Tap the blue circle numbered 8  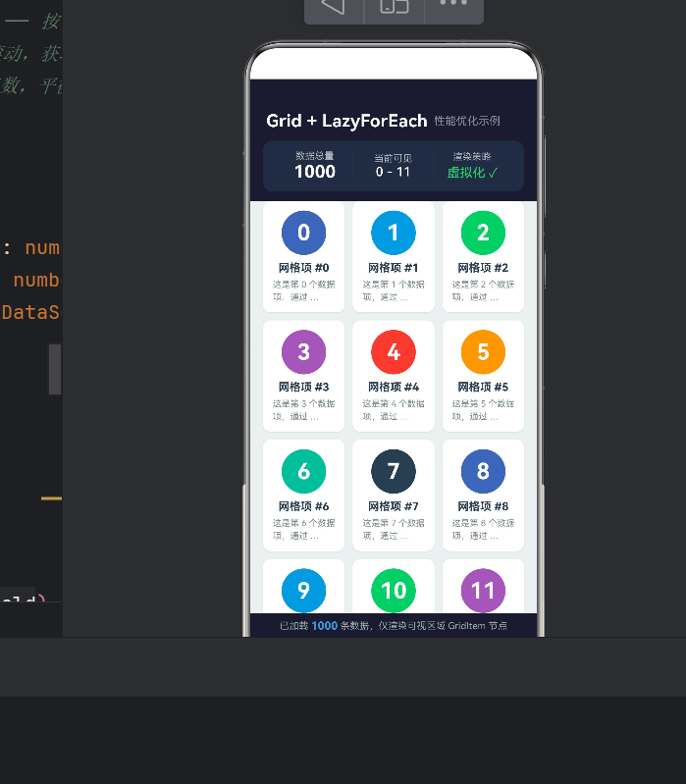click(483, 471)
